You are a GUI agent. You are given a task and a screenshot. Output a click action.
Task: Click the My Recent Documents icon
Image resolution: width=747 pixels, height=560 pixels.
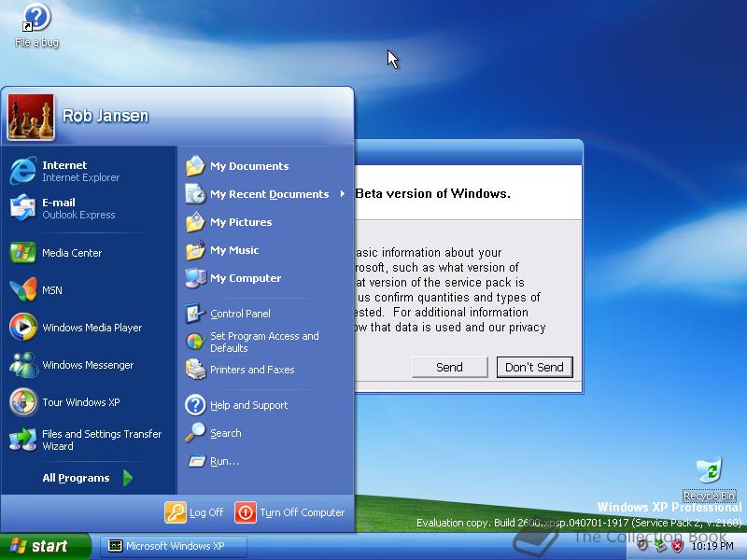coord(195,194)
